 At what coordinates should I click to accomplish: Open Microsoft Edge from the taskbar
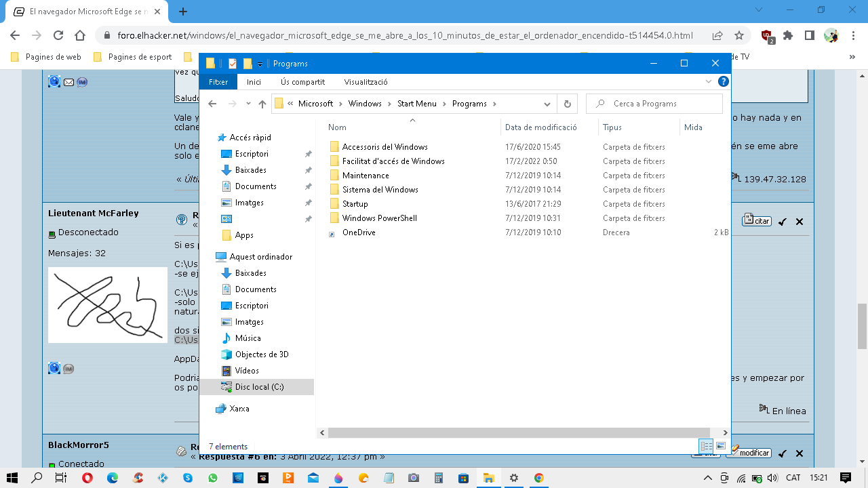pyautogui.click(x=113, y=478)
